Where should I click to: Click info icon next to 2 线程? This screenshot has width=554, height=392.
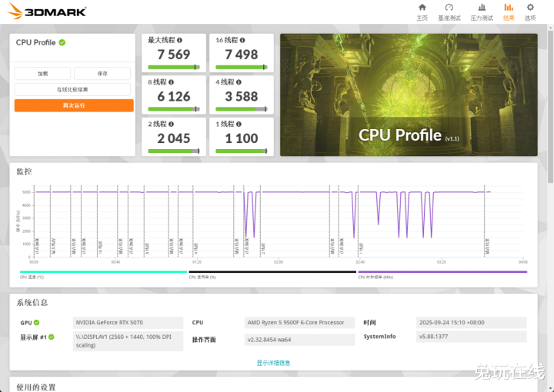click(x=171, y=124)
